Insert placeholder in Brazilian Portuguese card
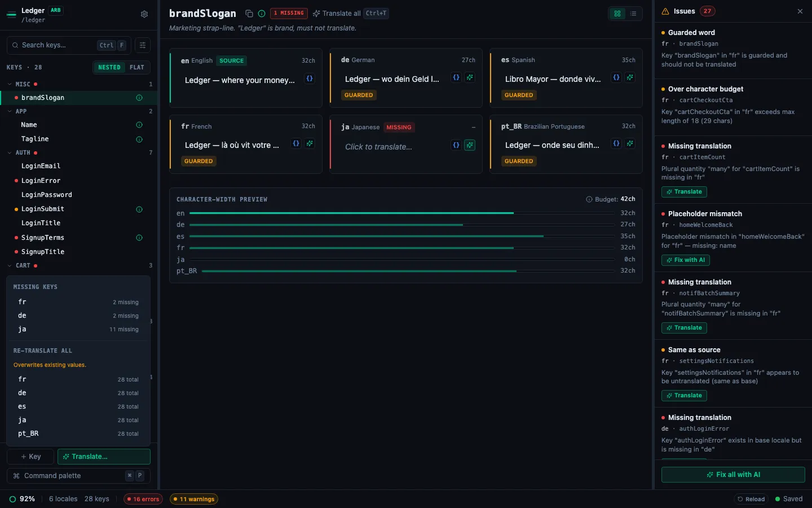The image size is (812, 508). pos(616,143)
